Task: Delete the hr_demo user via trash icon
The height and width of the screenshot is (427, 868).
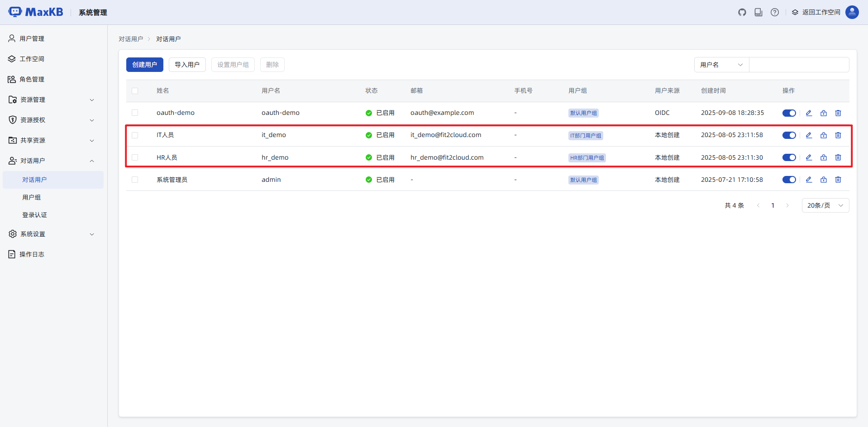Action: point(838,157)
